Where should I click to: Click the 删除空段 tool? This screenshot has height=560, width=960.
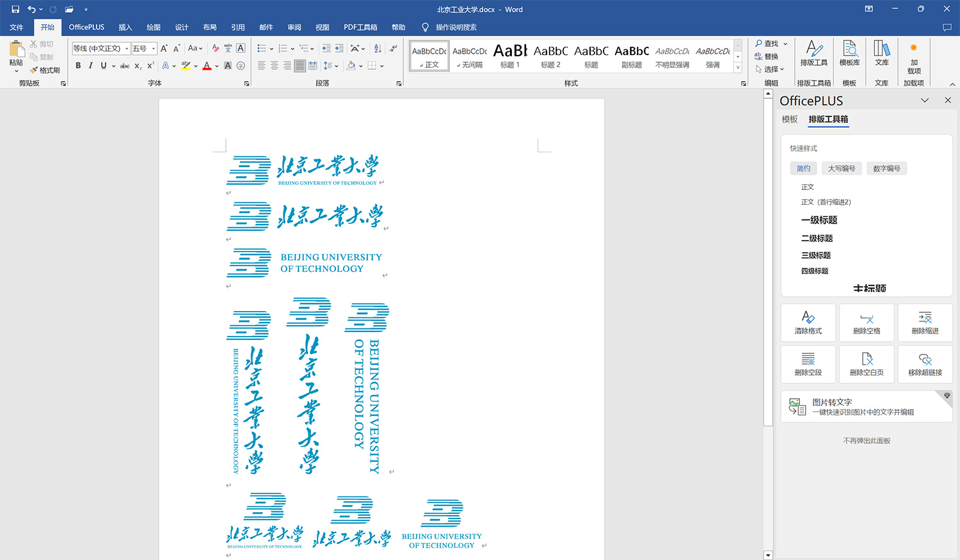point(808,364)
